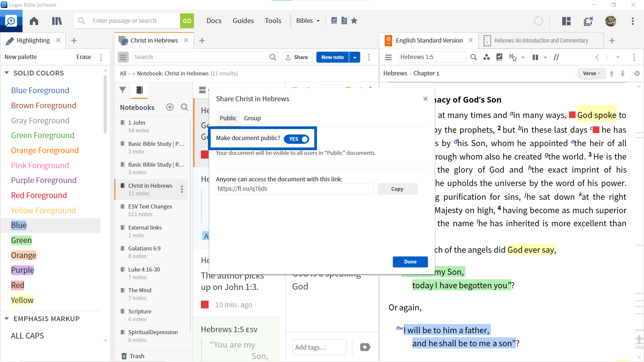
Task: Open Guides menu
Action: pyautogui.click(x=243, y=21)
